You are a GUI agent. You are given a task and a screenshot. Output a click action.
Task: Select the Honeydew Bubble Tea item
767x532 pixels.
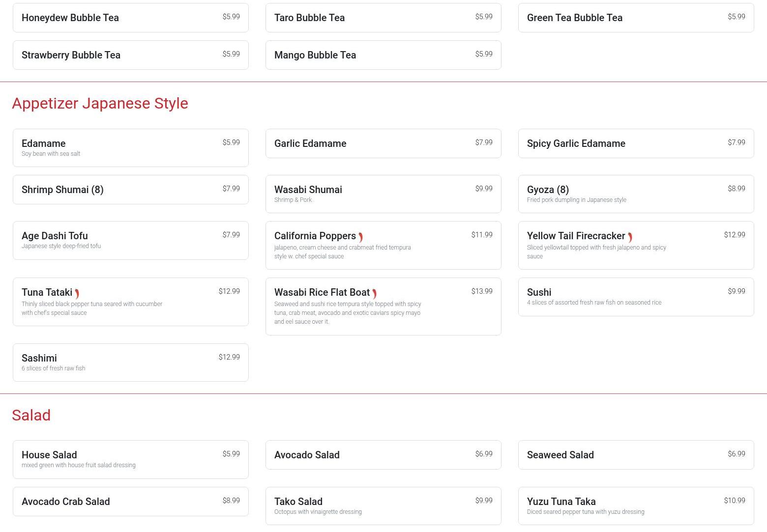(130, 18)
